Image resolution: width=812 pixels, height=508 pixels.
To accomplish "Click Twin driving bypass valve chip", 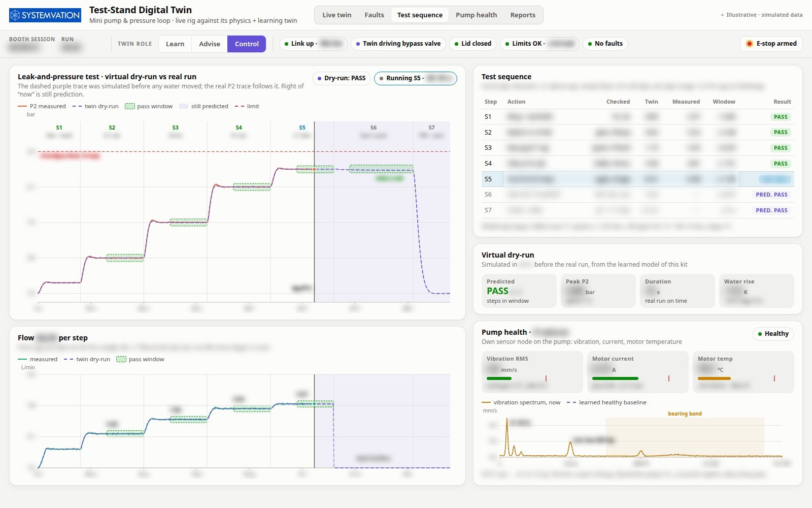I will 398,44.
